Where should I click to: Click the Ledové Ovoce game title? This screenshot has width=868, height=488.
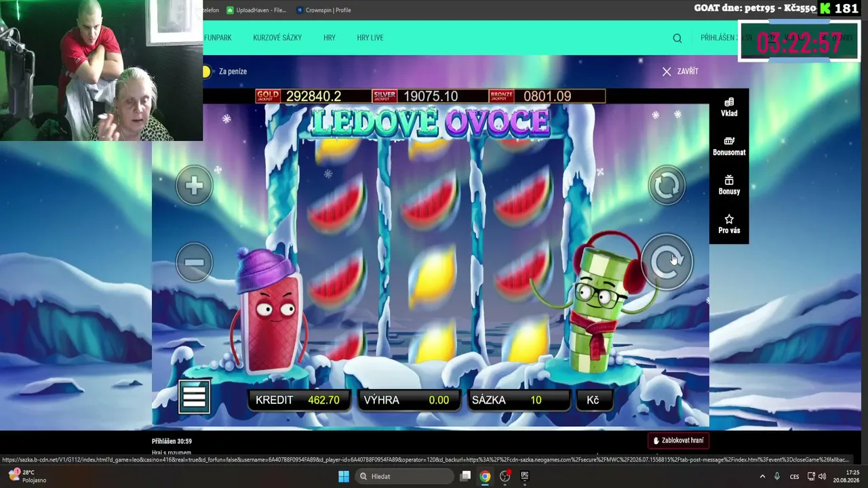pyautogui.click(x=429, y=122)
